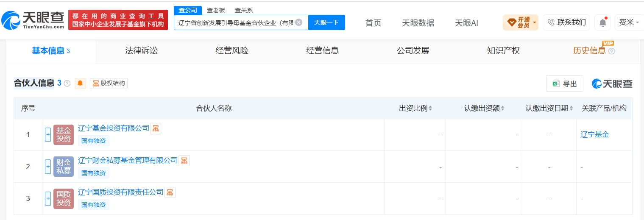Open the notification bell in the header

(x=602, y=22)
